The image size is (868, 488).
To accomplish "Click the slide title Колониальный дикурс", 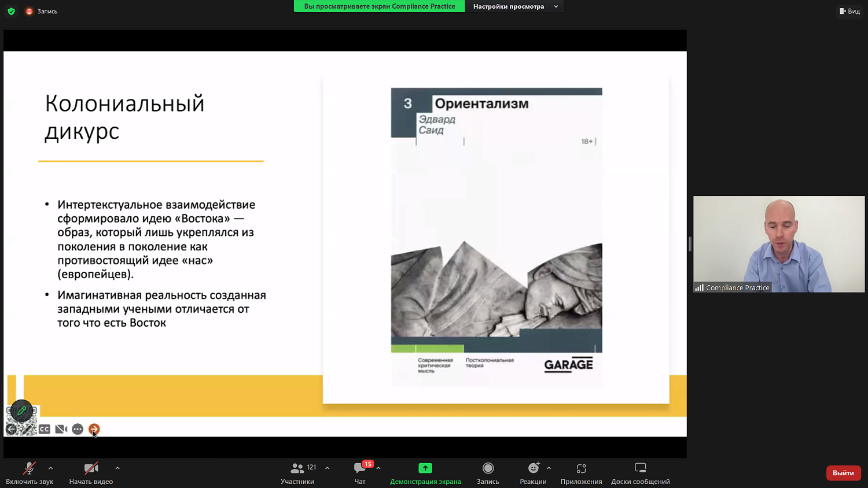I will click(124, 117).
